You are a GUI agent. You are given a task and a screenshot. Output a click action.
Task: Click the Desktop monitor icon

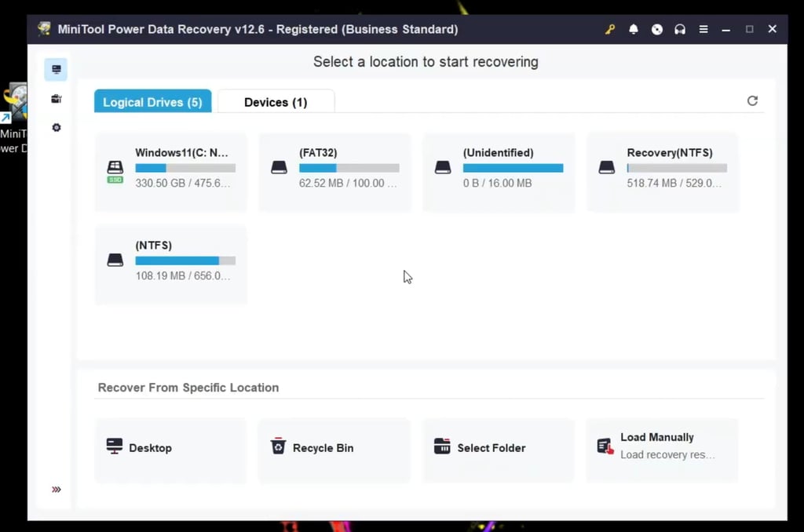(115, 446)
